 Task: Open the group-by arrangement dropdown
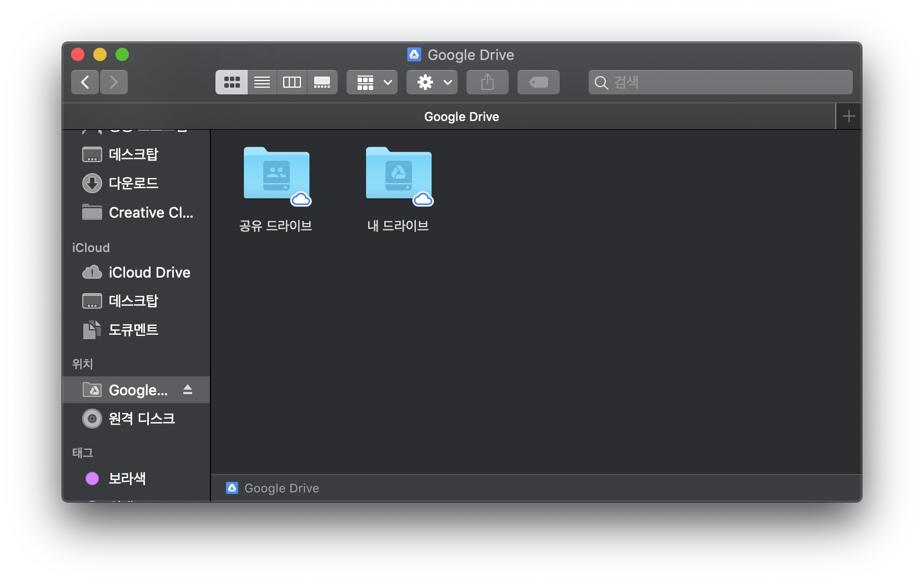372,82
